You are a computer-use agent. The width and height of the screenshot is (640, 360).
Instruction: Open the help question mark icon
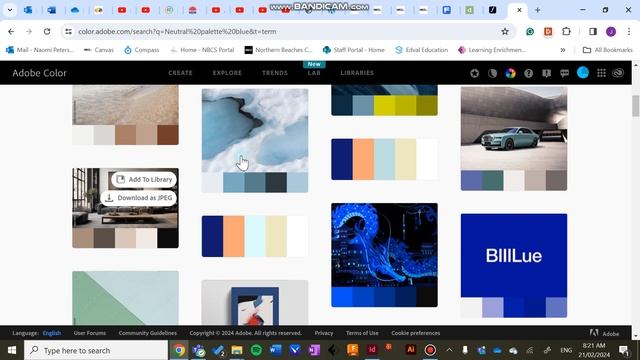pyautogui.click(x=529, y=73)
